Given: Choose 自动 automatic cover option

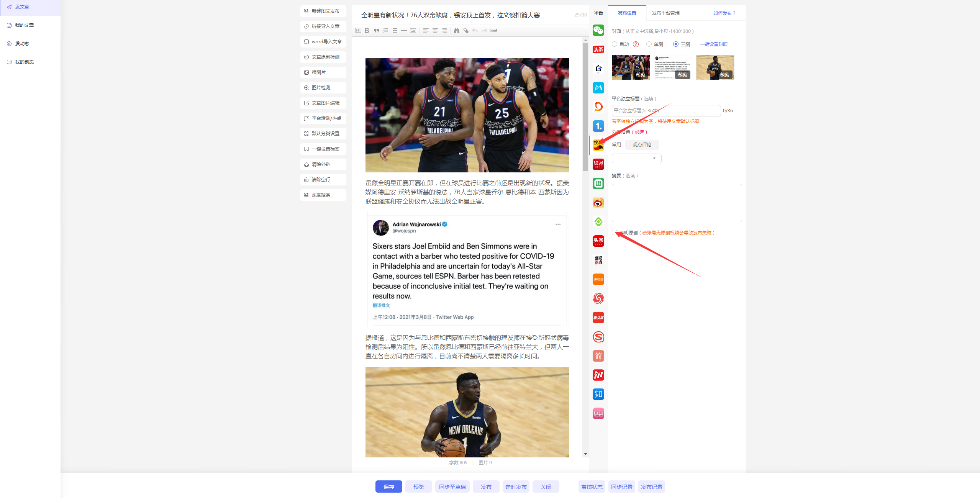Looking at the screenshot, I should [x=615, y=44].
